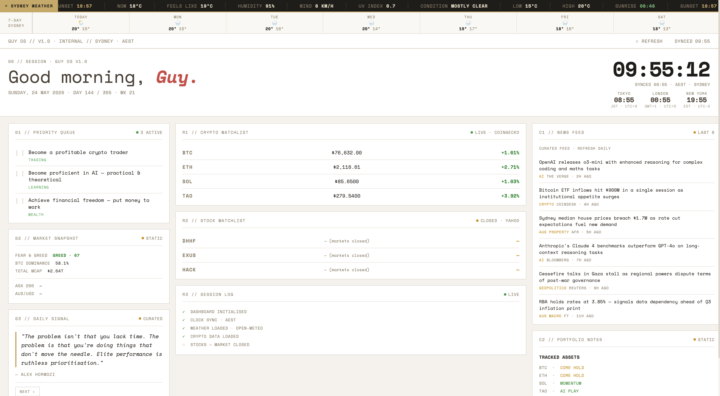Image resolution: width=720 pixels, height=396 pixels.
Task: Click the 09:55:12 main clock
Action: [x=661, y=70]
